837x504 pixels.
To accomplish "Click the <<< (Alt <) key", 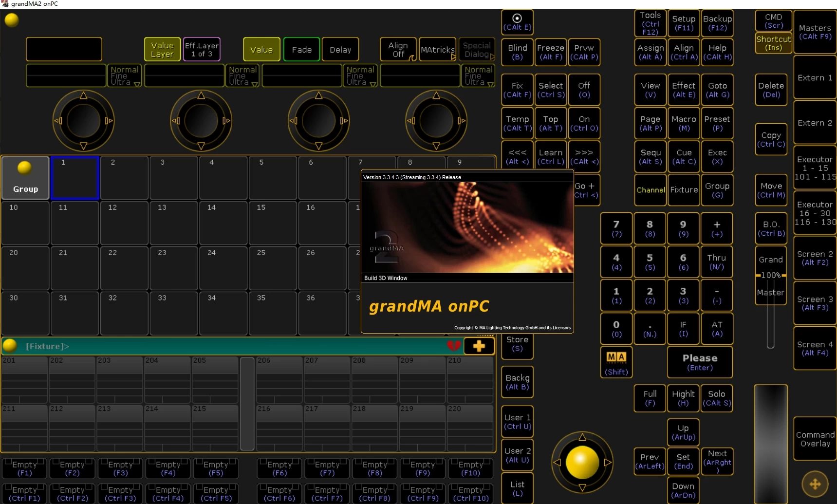I will click(x=517, y=157).
